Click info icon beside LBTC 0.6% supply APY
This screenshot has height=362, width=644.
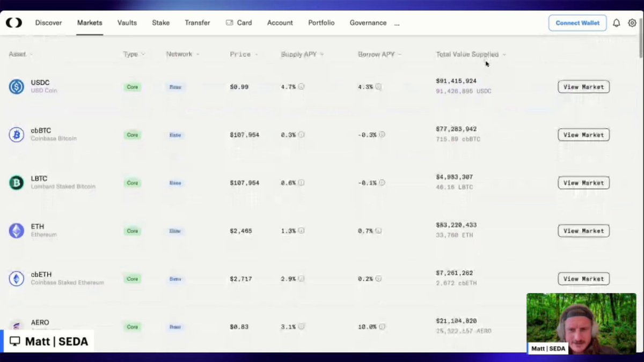pos(301,183)
